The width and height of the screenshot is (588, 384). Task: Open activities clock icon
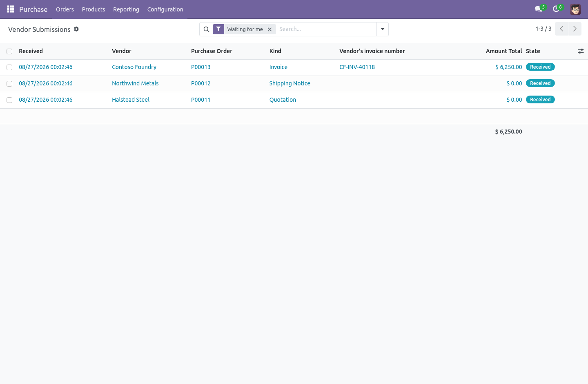[556, 9]
